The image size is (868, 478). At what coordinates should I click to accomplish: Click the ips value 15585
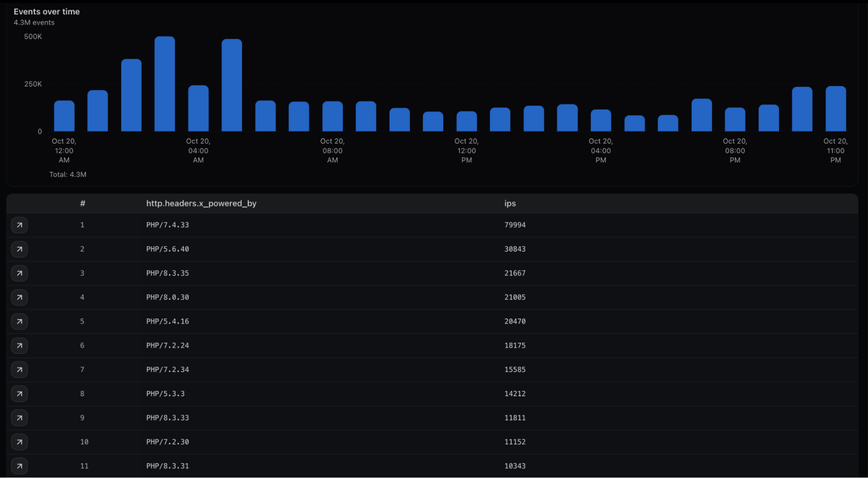point(515,370)
